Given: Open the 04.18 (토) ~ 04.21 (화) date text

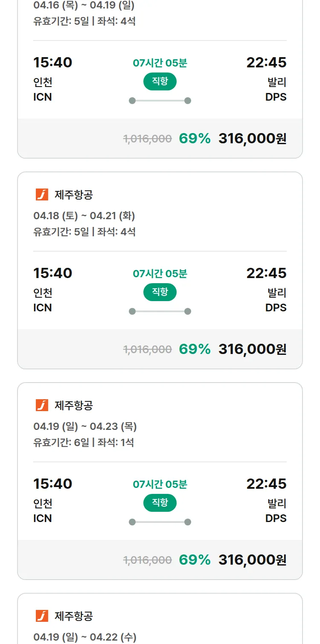Looking at the screenshot, I should [x=84, y=216].
